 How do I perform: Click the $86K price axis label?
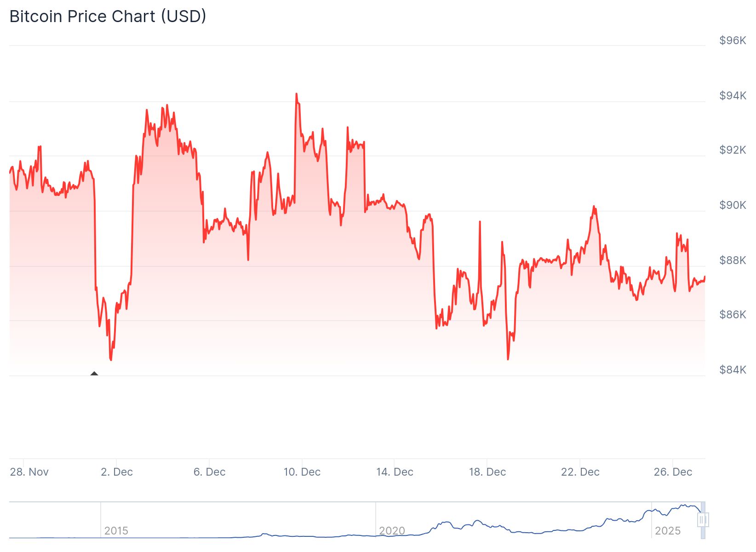(733, 315)
